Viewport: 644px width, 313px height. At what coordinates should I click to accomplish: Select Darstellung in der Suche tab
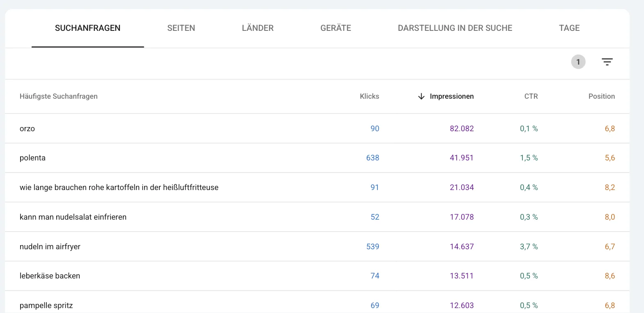click(x=455, y=28)
